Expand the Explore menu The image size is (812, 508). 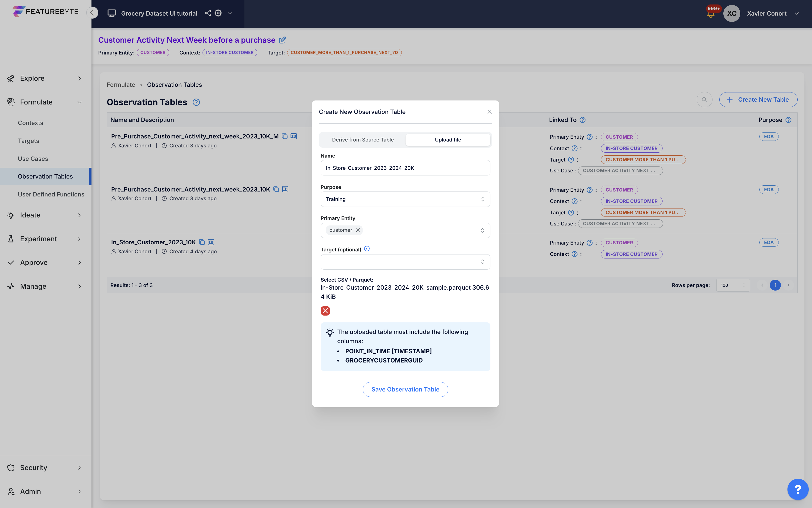(45, 78)
